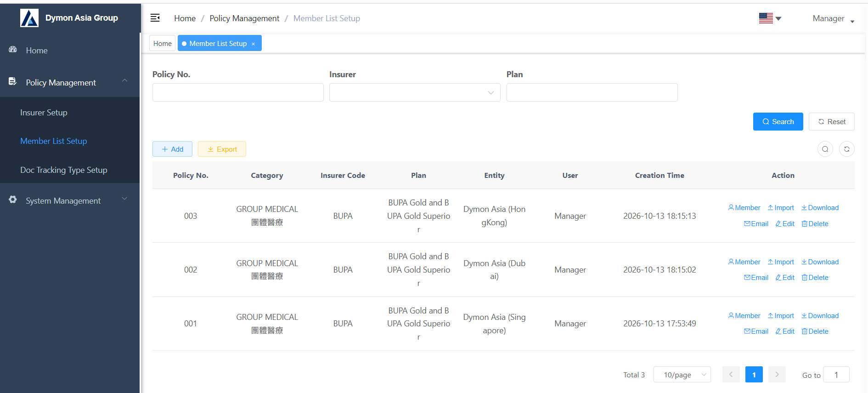
Task: Export the member list table
Action: click(222, 149)
